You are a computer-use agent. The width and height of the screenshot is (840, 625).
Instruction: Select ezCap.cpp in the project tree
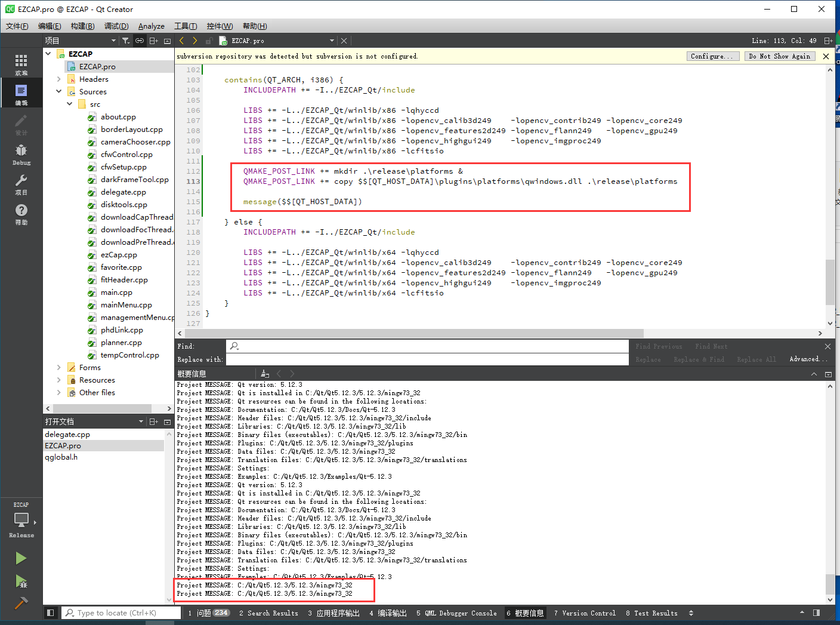[x=119, y=254]
